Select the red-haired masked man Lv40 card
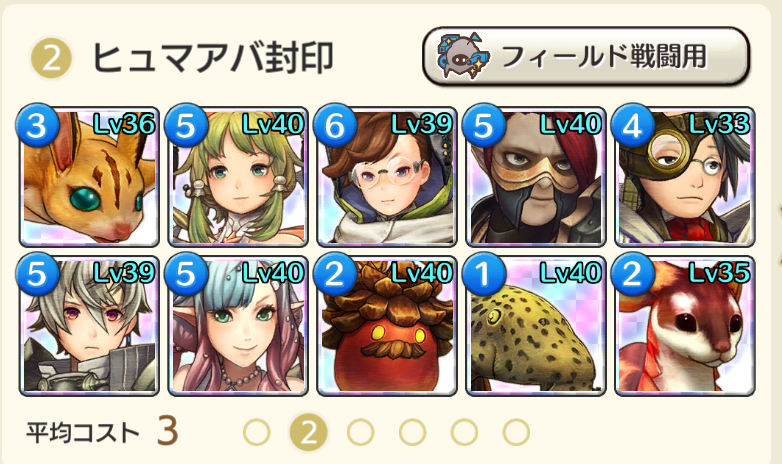The height and width of the screenshot is (464, 782). click(x=536, y=177)
